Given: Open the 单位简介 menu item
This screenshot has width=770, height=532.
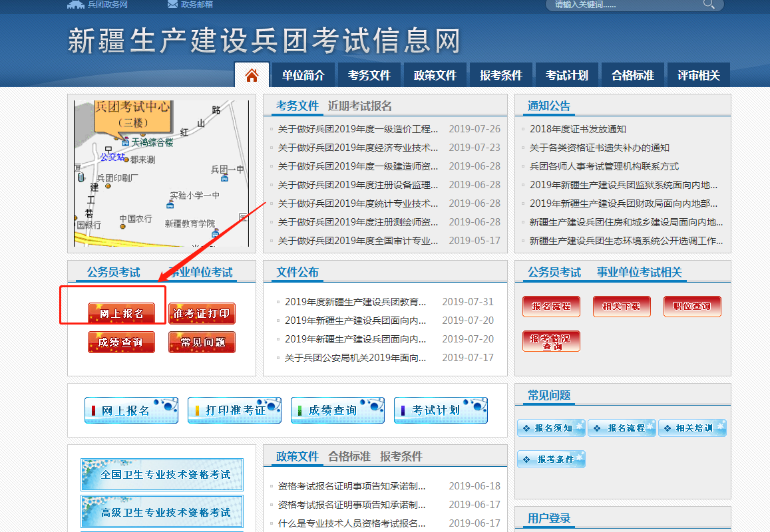Looking at the screenshot, I should coord(303,75).
